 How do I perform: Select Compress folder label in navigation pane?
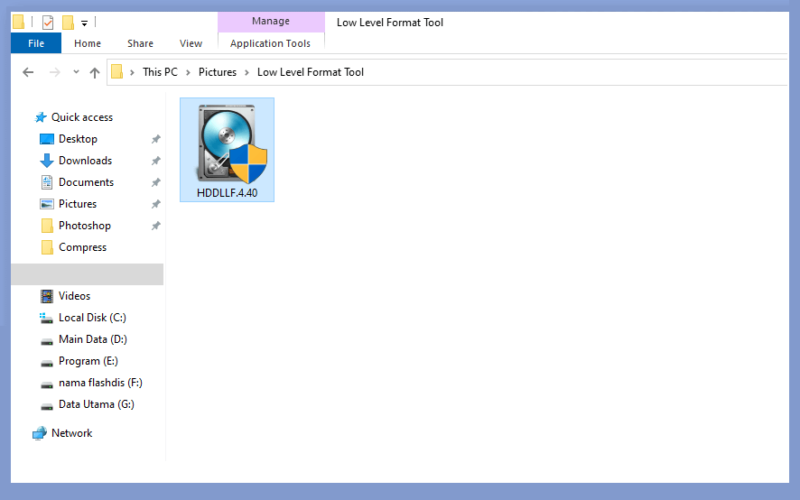[x=83, y=247]
